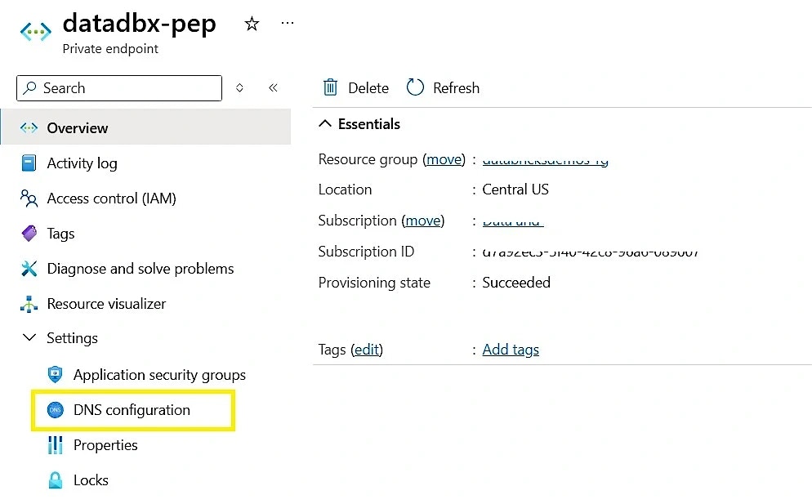Click the sidebar Search field

point(119,88)
